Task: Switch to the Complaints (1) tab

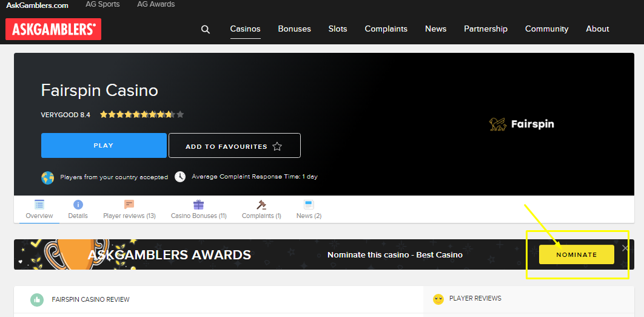Action: pos(261,210)
